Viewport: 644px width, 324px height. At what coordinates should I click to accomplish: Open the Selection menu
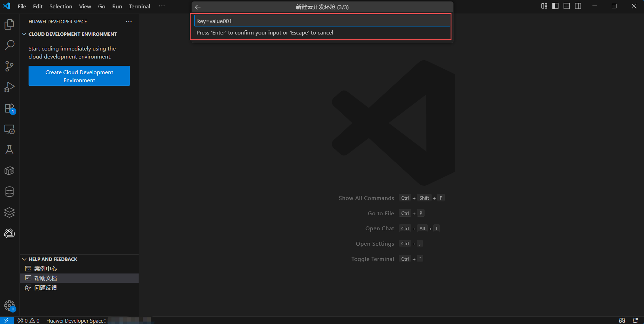pos(61,6)
